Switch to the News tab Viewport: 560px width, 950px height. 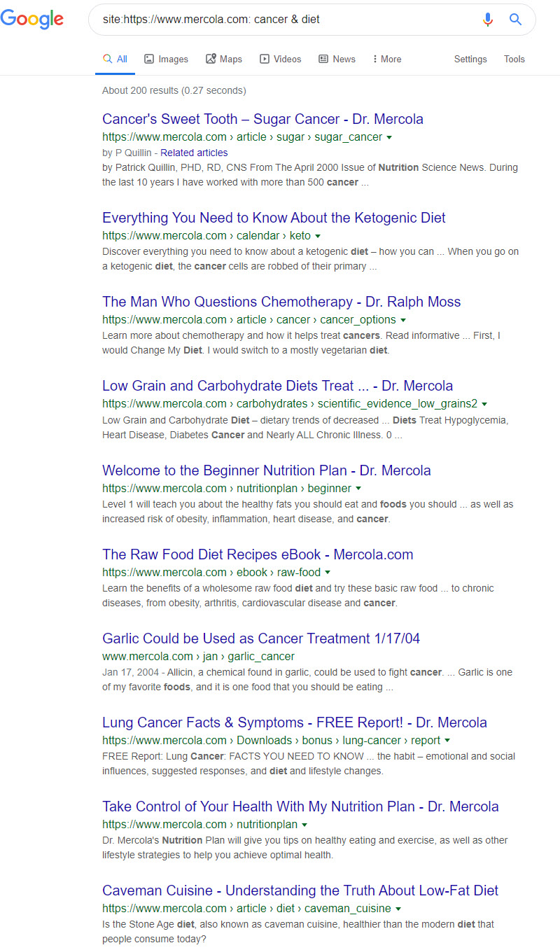tap(337, 59)
